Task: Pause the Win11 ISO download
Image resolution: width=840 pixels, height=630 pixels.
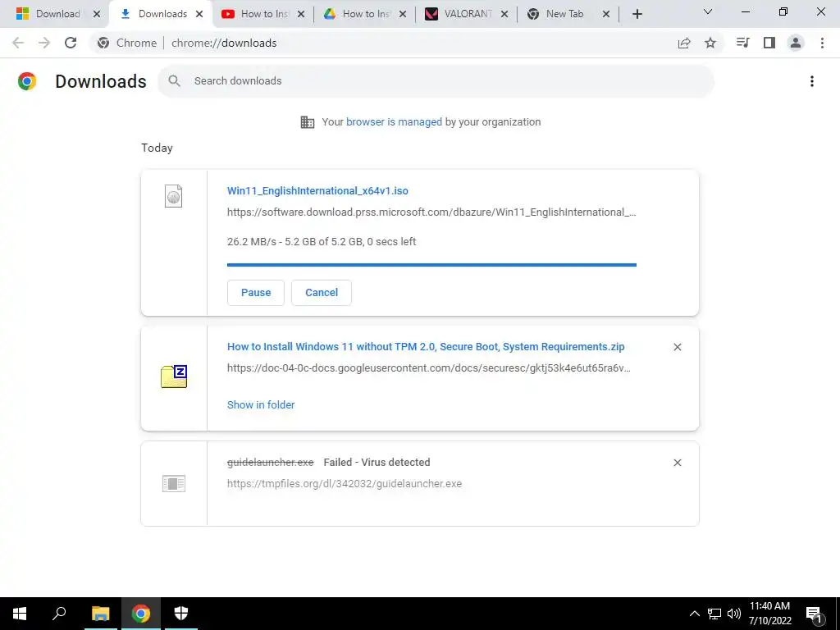Action: [256, 293]
